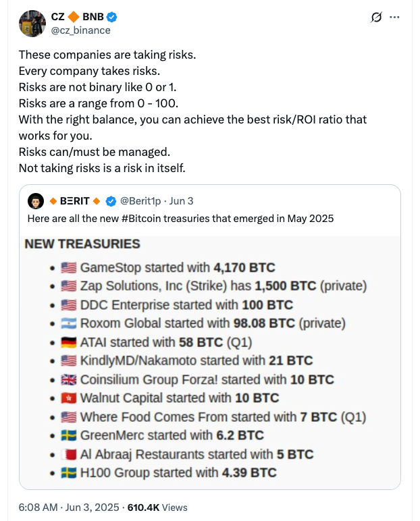Click the Bahrain flag beside Al Abraaj Restaurants
The image size is (420, 521).
[x=70, y=454]
